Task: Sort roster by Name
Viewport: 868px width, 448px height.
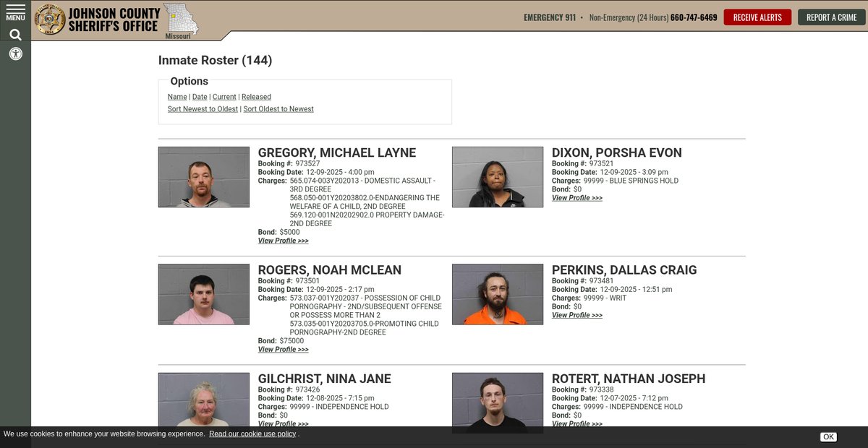Action: (x=177, y=97)
